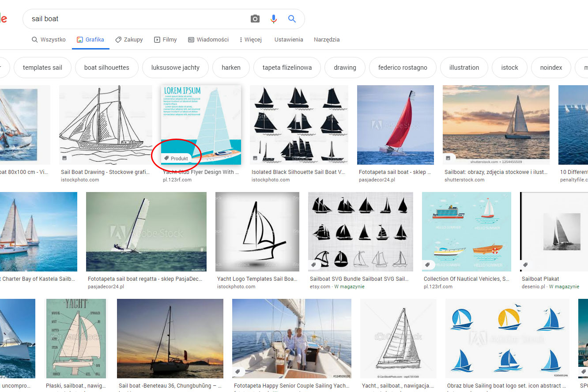Open the 'Więcej' menu
This screenshot has width=588, height=392.
[x=250, y=39]
